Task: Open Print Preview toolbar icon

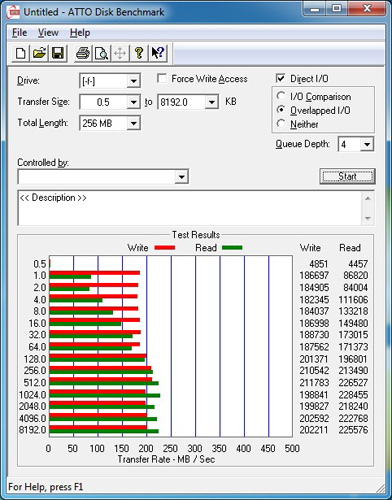Action: [x=101, y=53]
